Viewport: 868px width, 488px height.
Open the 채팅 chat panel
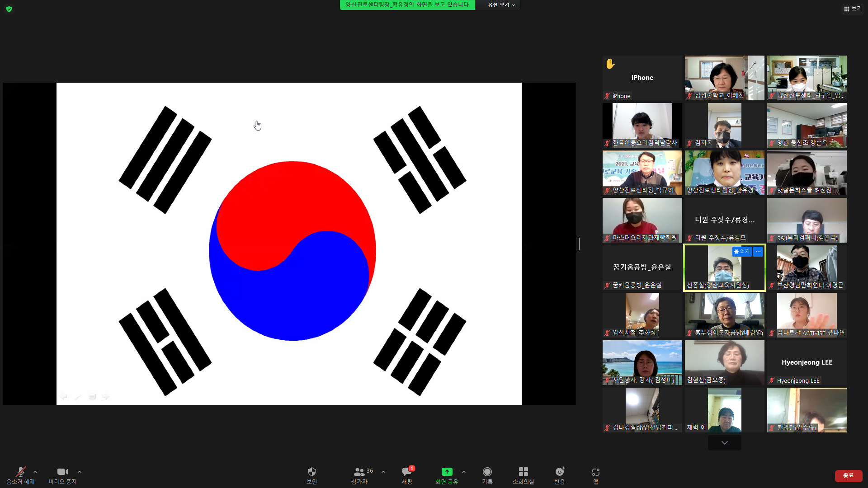coord(407,475)
